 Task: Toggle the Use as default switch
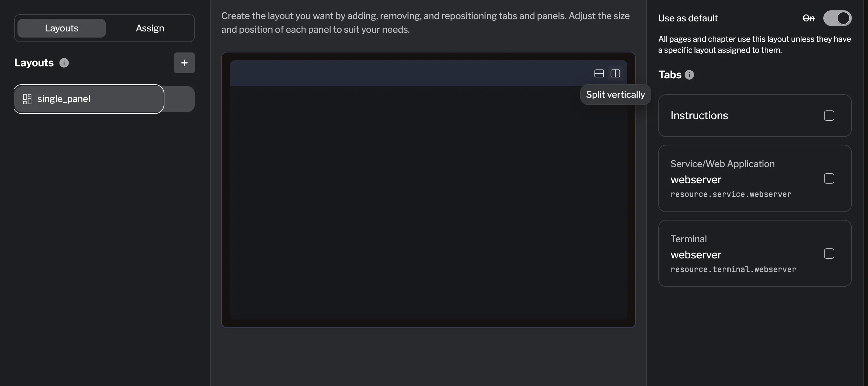(x=837, y=18)
